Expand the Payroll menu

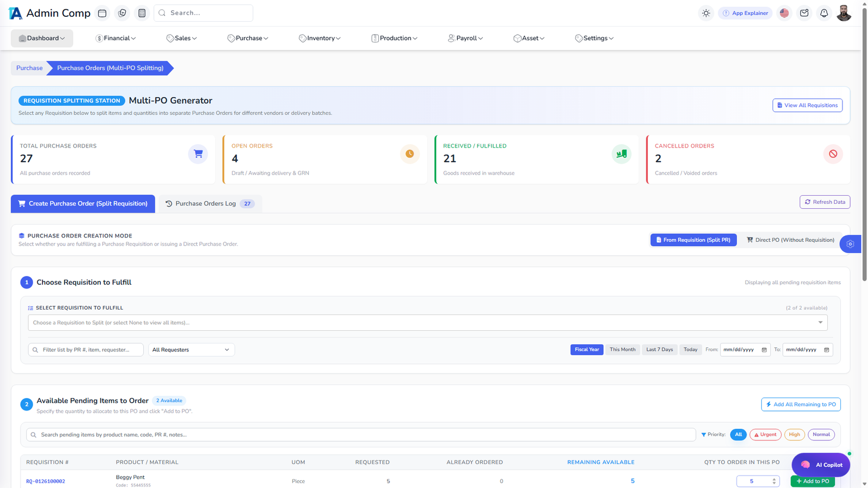[x=465, y=38]
